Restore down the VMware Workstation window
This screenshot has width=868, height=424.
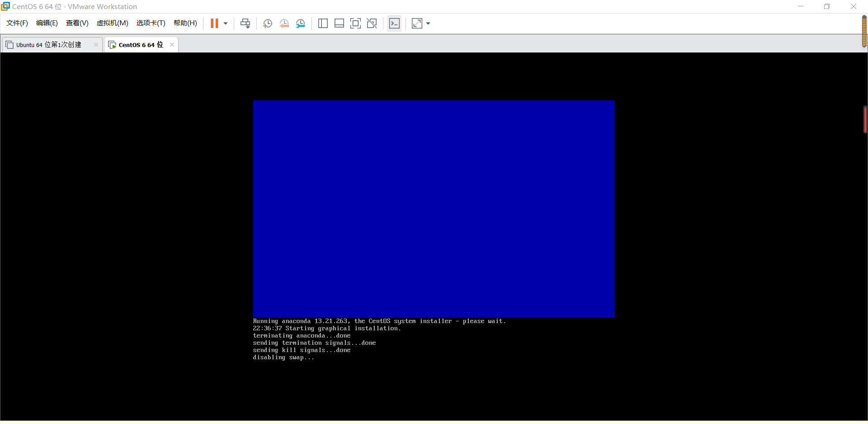[x=827, y=6]
